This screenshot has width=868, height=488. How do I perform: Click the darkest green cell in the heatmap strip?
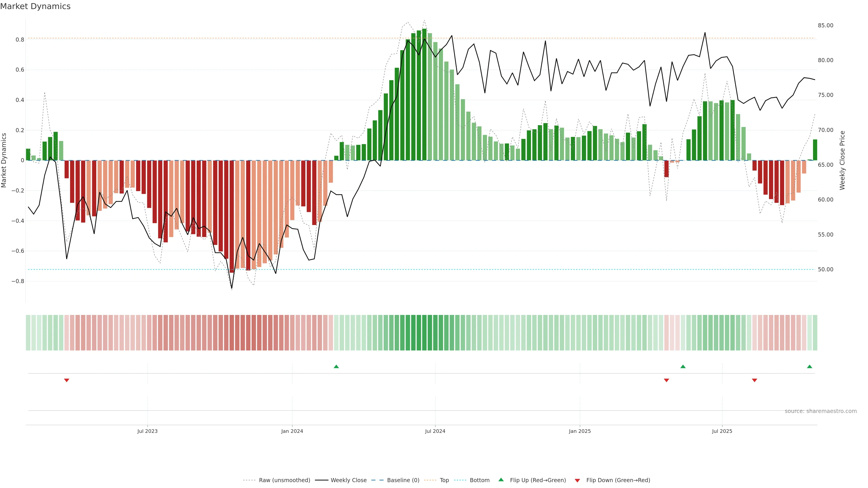click(424, 333)
